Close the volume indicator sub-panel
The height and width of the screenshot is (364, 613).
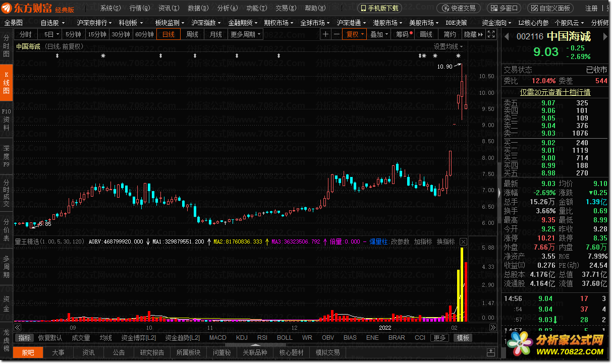coord(463,242)
